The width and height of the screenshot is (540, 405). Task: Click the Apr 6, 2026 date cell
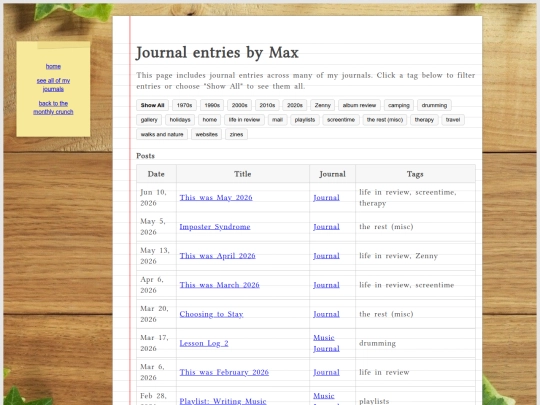coord(156,285)
